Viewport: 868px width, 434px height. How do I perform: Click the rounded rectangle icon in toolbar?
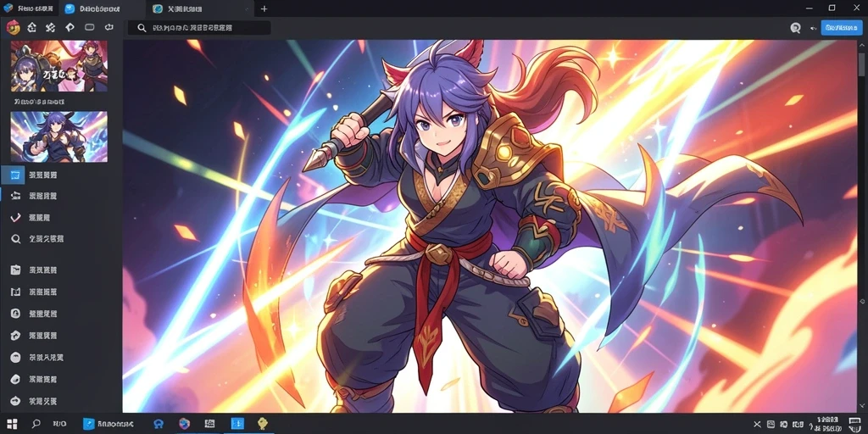pyautogui.click(x=89, y=27)
